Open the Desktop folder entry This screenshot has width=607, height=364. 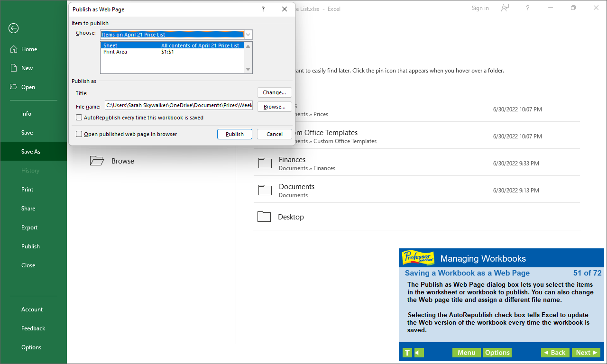click(416, 217)
